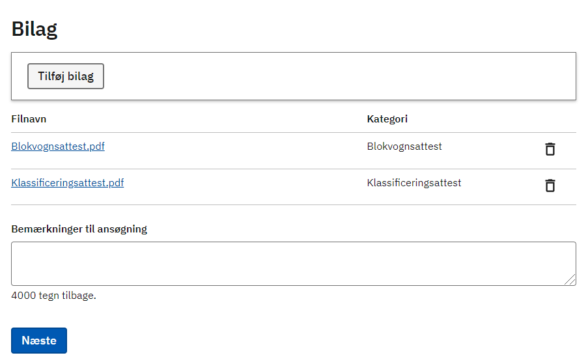Click the Bemærkninger til ansøgning label
The image size is (588, 364).
coord(79,229)
